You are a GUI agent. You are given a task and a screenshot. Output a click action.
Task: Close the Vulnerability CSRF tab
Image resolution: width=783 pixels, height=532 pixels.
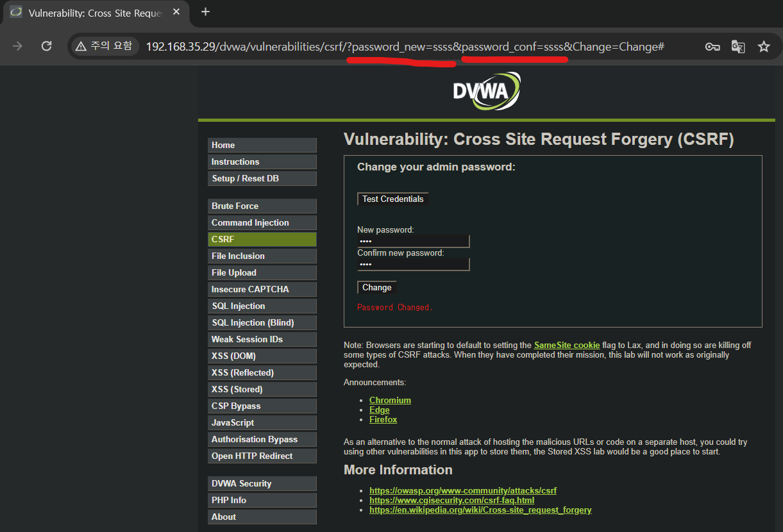tap(177, 12)
